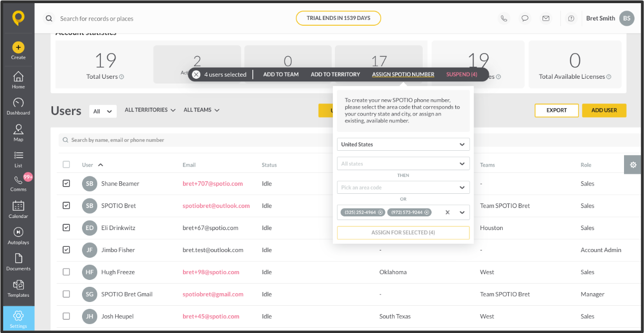Select ADD TO TEAM action

coord(281,75)
